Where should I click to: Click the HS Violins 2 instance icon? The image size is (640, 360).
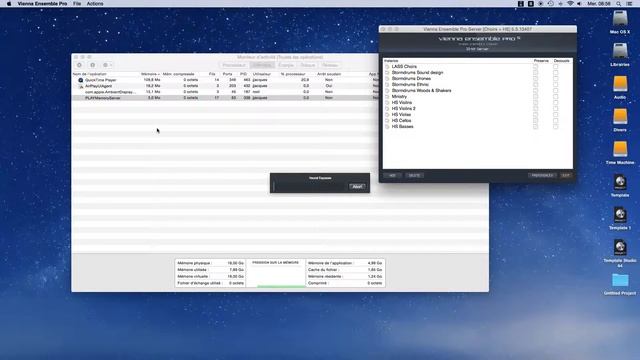(387, 109)
